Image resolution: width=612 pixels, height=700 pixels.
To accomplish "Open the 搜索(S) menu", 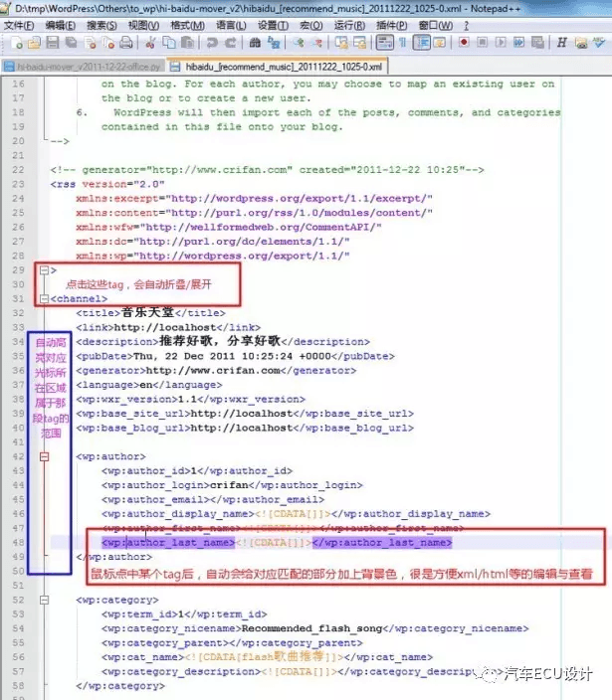I will 102,26.
